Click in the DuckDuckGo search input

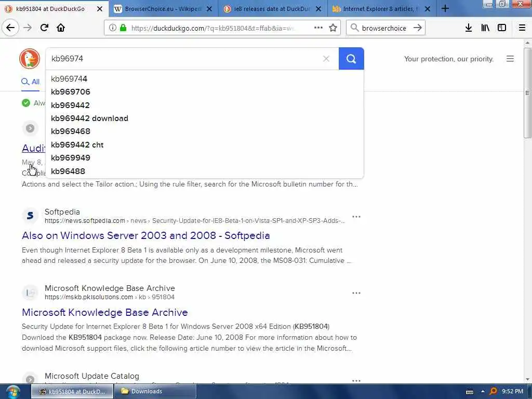(x=185, y=59)
